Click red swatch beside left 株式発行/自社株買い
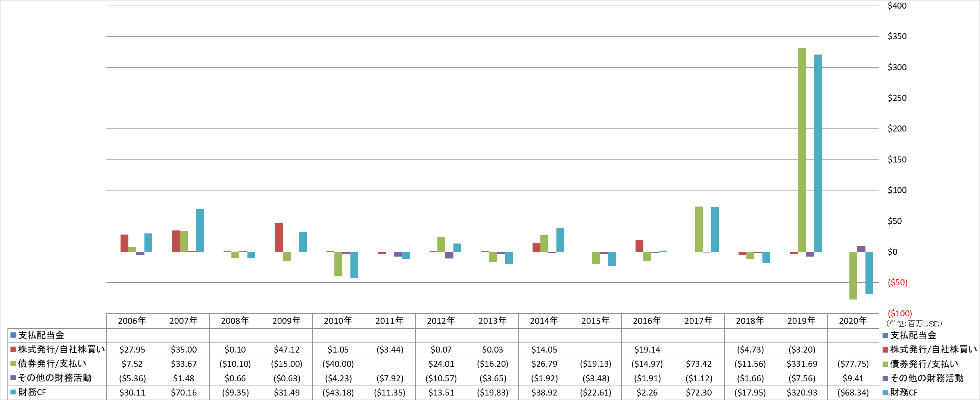Viewport: 980px width, 400px height. (13, 349)
